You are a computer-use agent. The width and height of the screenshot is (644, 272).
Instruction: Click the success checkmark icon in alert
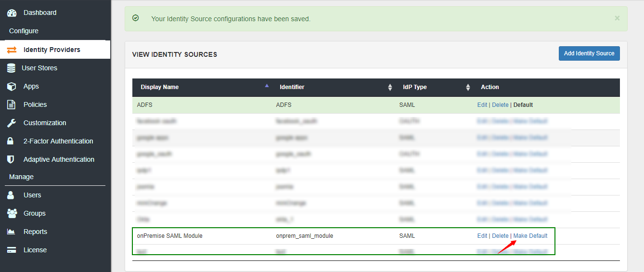pos(136,18)
